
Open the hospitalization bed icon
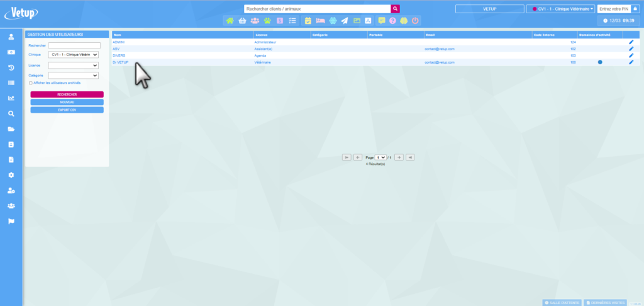tap(320, 21)
